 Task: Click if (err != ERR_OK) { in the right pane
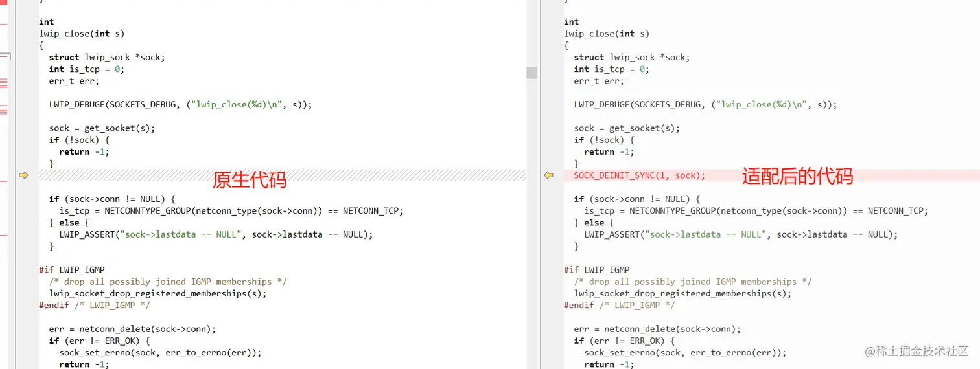(625, 341)
